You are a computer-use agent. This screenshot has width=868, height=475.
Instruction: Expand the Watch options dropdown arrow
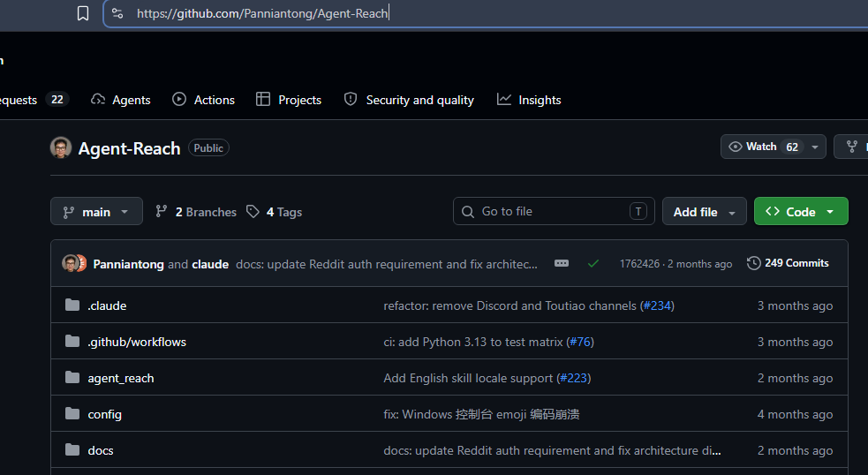coord(815,147)
